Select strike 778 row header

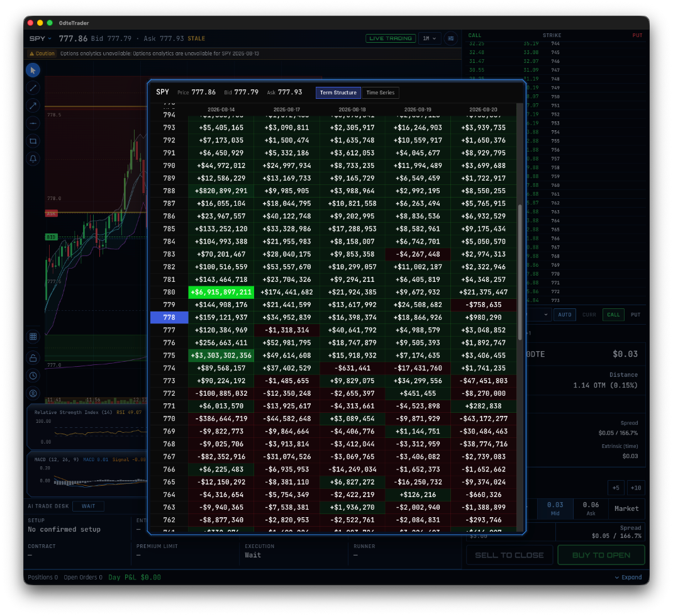169,317
